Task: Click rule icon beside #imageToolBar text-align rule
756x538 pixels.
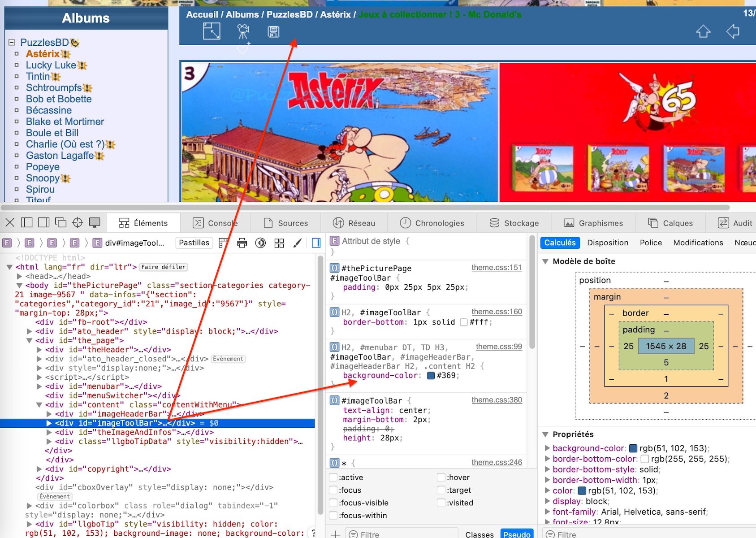Action: click(334, 400)
